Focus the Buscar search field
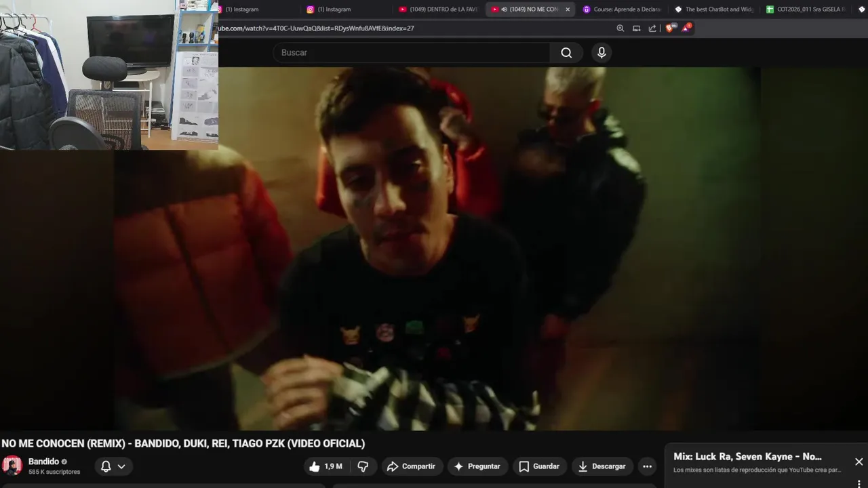868x488 pixels. click(412, 53)
